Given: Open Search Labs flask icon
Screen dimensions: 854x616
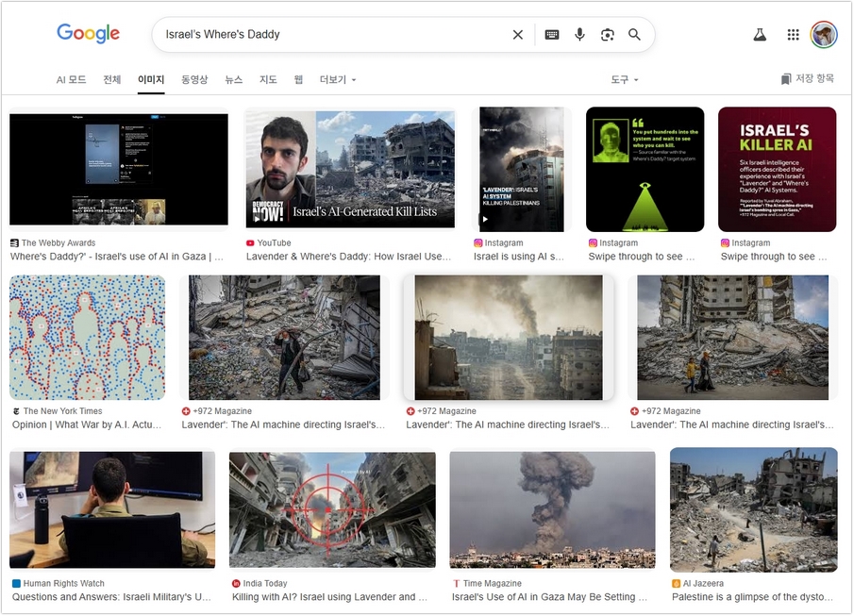Looking at the screenshot, I should tap(759, 35).
